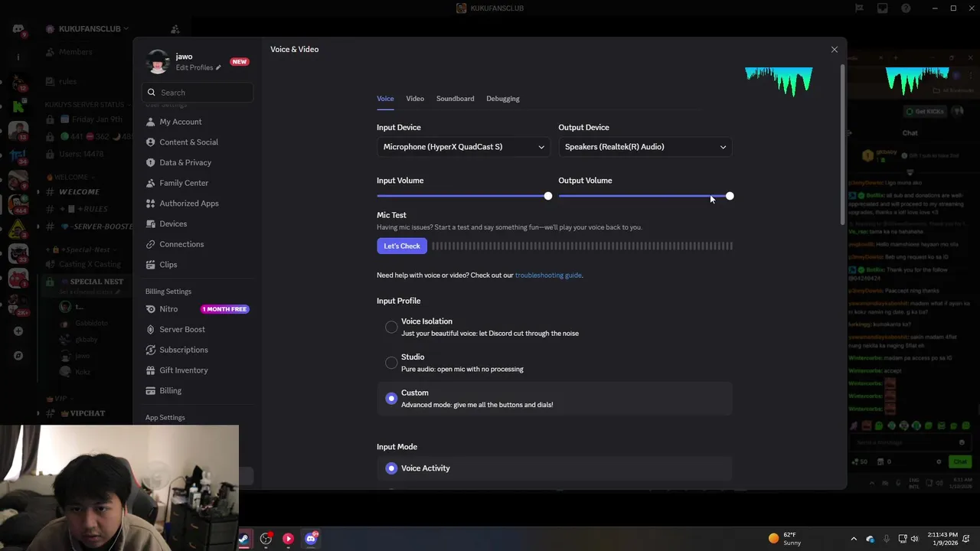Open Subscriptions settings page
Image resolution: width=980 pixels, height=551 pixels.
(x=184, y=350)
